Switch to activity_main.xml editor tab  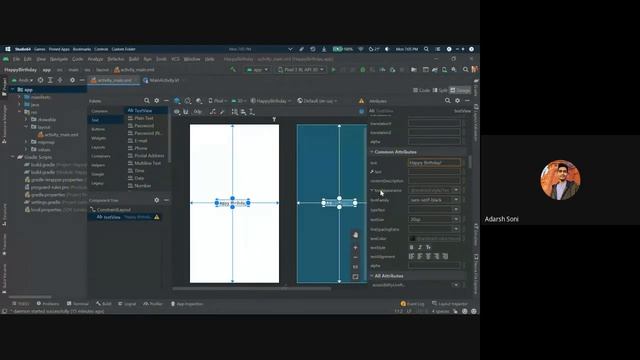(114, 80)
